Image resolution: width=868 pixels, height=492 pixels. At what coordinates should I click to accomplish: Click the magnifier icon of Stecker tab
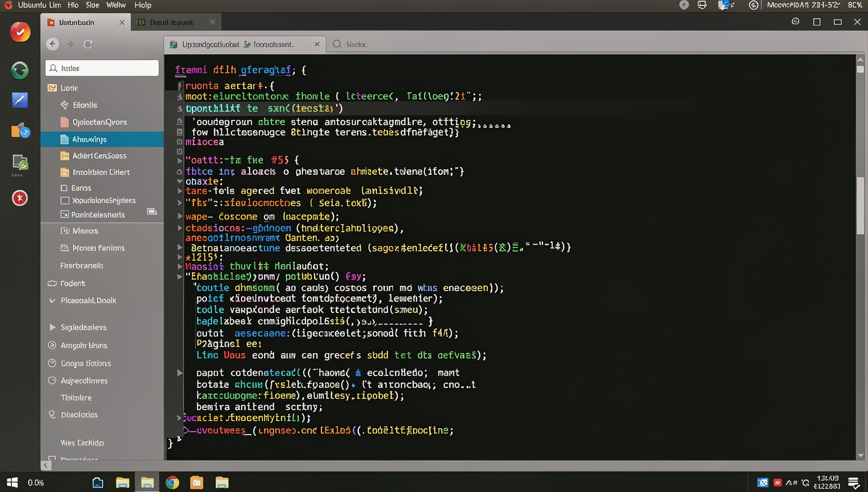coord(337,44)
